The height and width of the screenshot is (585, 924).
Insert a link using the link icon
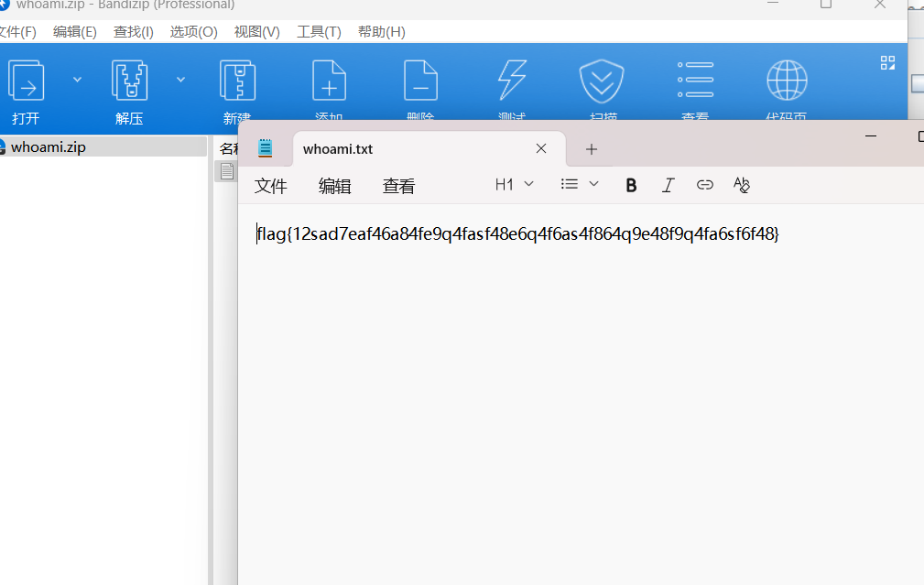tap(704, 185)
